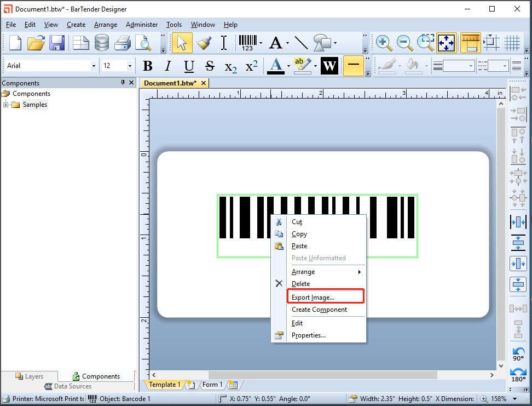Select the shape drawing tool

point(322,43)
